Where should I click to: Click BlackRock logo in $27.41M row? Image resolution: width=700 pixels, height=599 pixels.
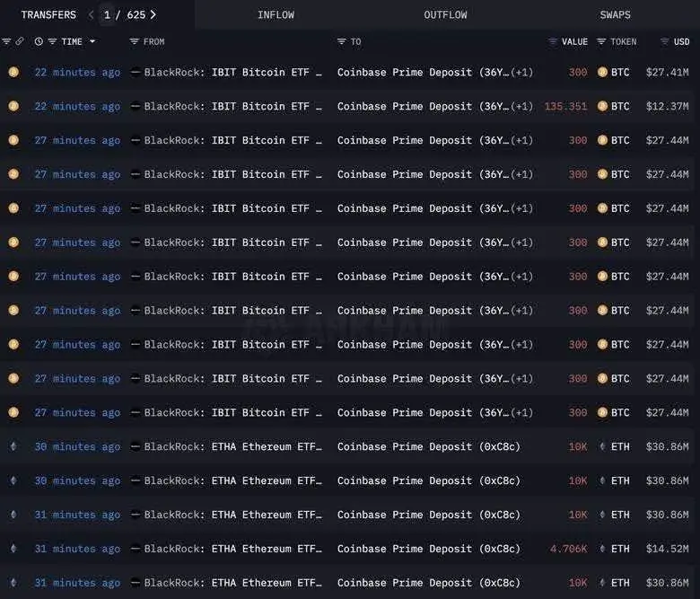pyautogui.click(x=136, y=72)
